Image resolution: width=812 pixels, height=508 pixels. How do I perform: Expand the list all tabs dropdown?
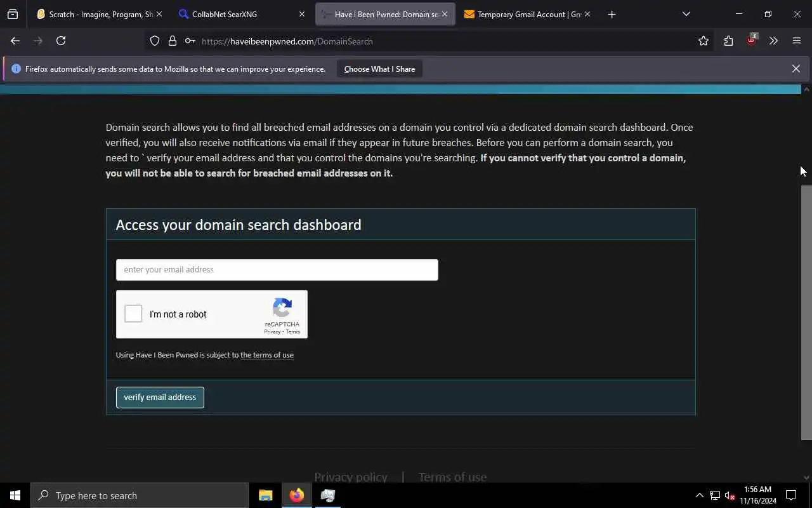coord(686,14)
